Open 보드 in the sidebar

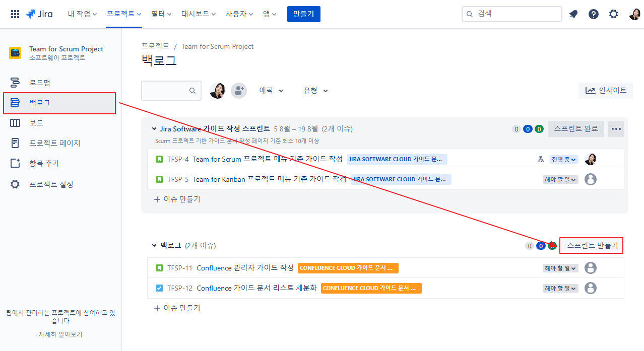pos(60,123)
